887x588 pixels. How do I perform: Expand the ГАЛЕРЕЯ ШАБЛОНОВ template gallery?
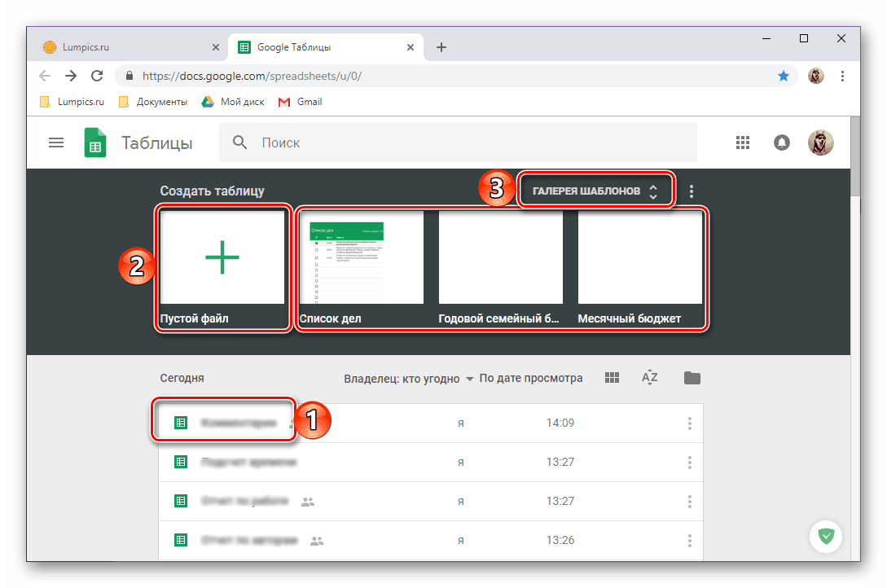pos(595,191)
